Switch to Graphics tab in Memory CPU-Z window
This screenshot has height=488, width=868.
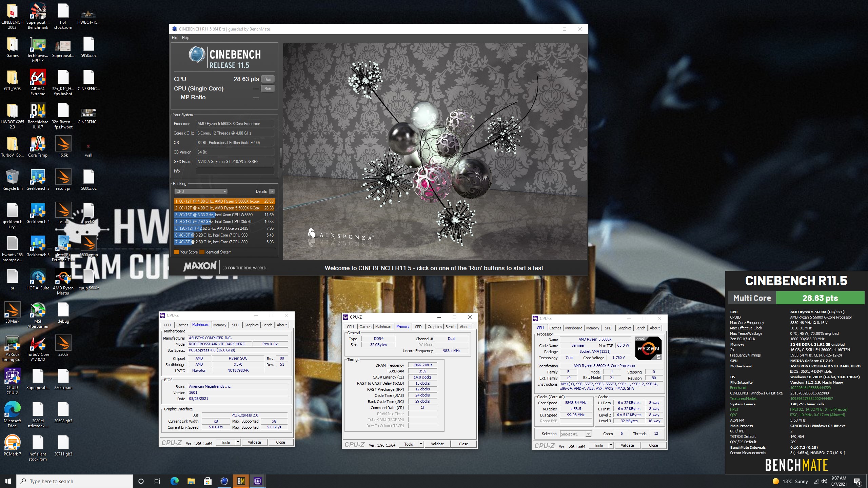pyautogui.click(x=434, y=327)
